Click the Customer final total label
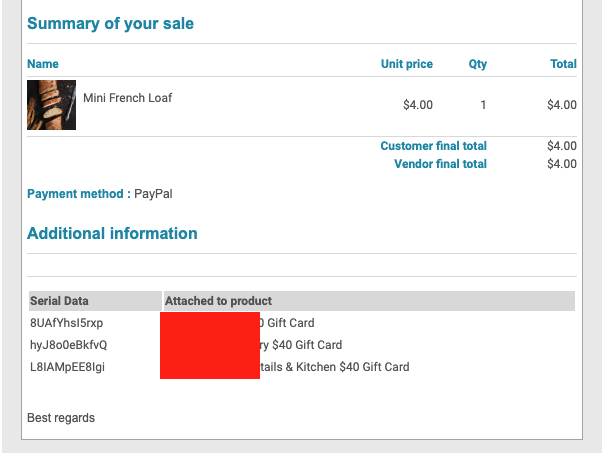This screenshot has width=614, height=453. tap(433, 146)
